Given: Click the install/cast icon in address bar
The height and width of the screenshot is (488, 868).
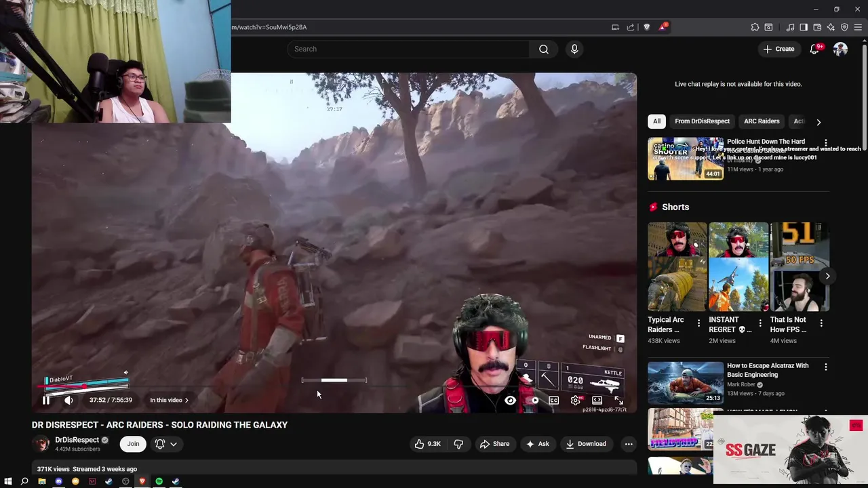Looking at the screenshot, I should pyautogui.click(x=615, y=27).
